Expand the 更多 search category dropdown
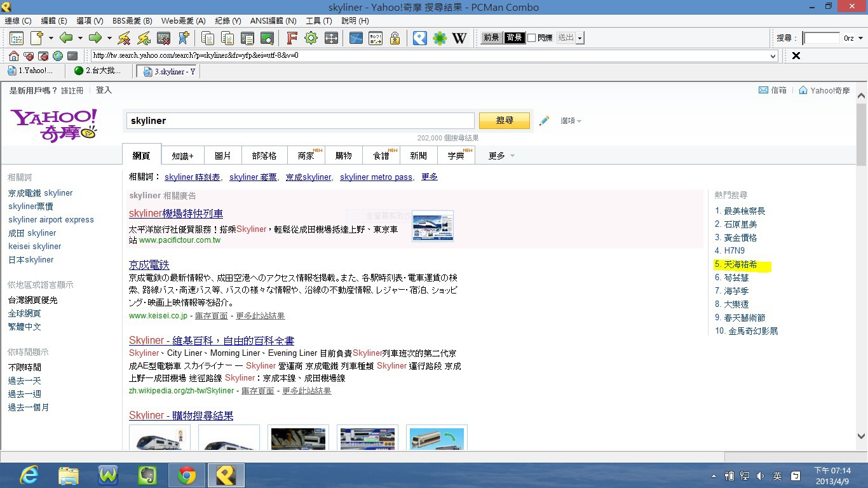 [512, 156]
